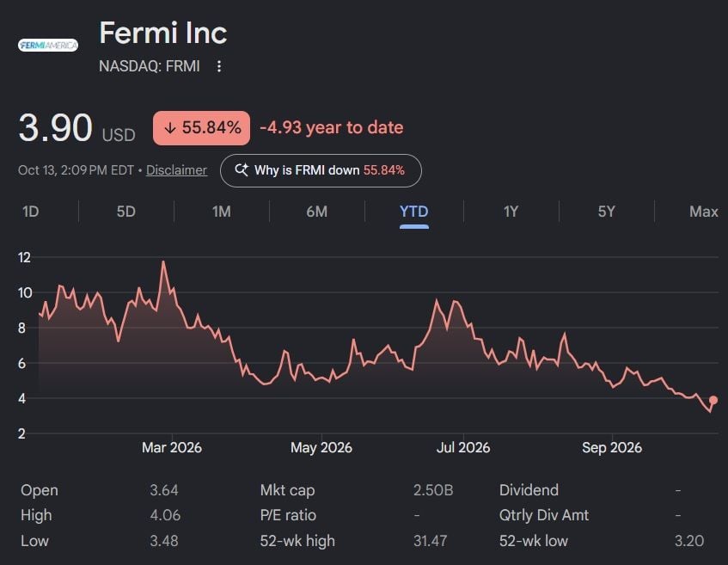Click the Fermi America logo
Image resolution: width=728 pixels, height=565 pixels.
click(x=48, y=45)
